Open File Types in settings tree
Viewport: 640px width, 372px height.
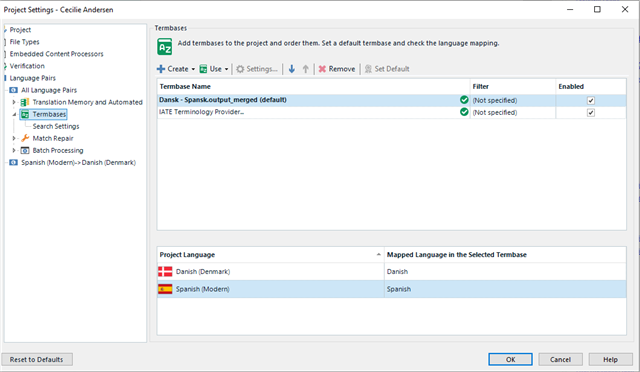click(24, 42)
